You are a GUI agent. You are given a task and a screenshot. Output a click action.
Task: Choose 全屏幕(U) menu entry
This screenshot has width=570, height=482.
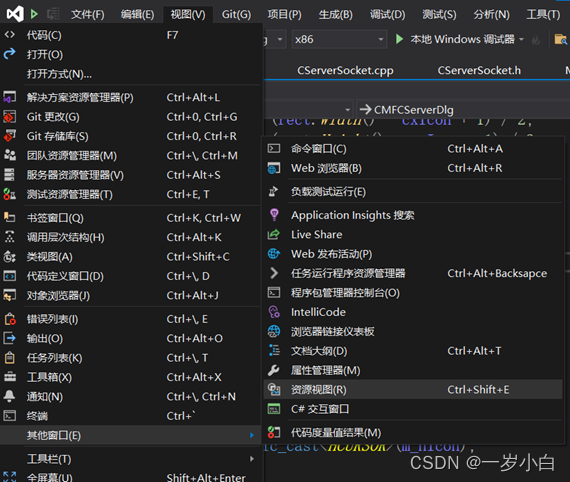click(x=131, y=477)
